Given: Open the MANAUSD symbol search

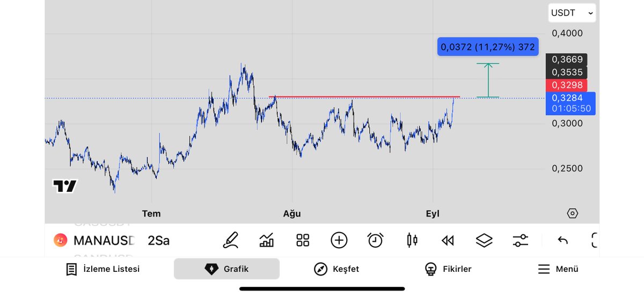Looking at the screenshot, I should coord(104,241).
